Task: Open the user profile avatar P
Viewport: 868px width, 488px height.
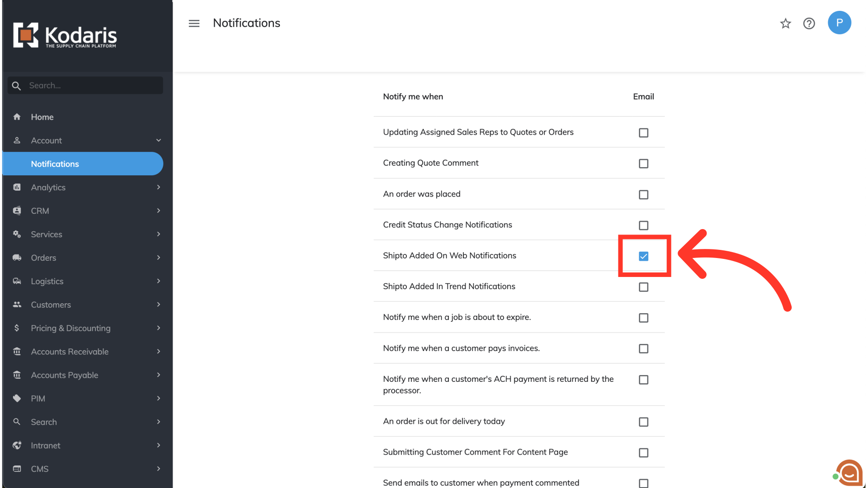Action: click(x=839, y=23)
